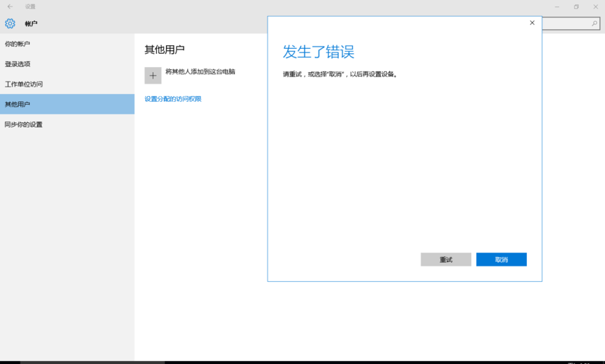
Task: Click the search magnifier icon in search box
Action: click(594, 23)
